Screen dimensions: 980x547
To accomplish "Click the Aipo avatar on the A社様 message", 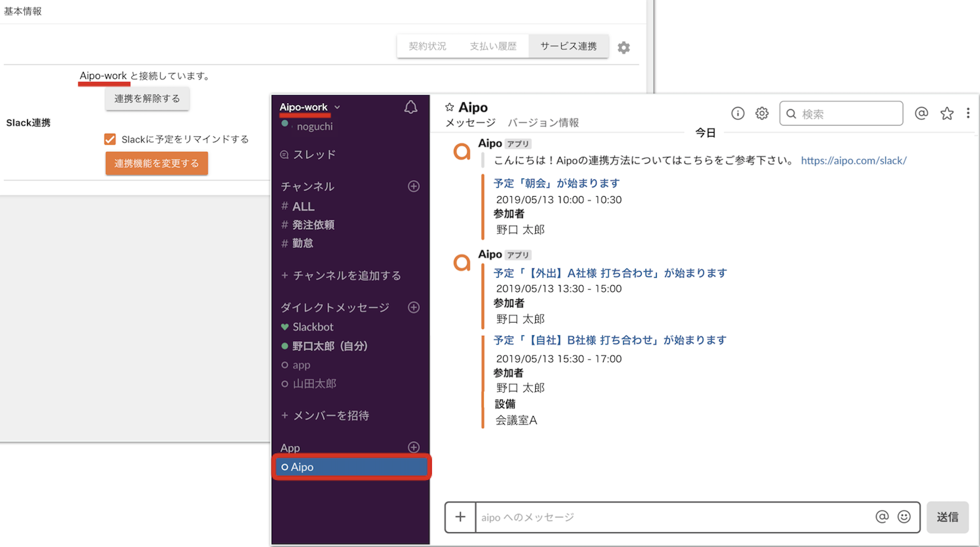I will coord(462,263).
